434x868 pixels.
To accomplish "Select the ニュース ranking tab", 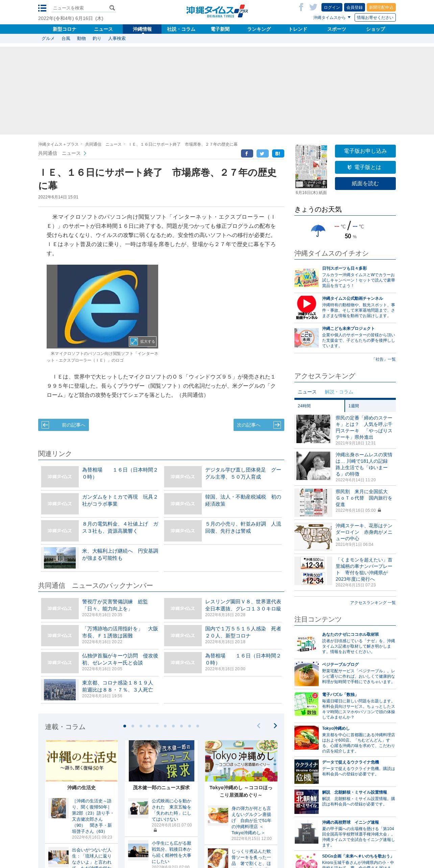I will click(307, 392).
